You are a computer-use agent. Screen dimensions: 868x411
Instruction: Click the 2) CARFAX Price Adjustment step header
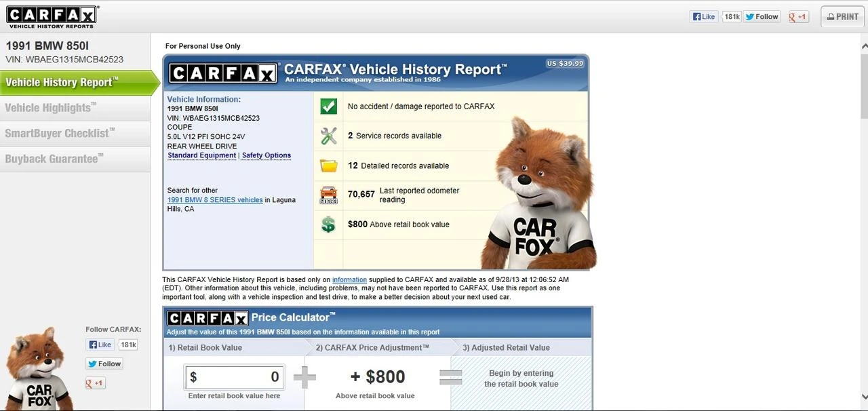(x=372, y=348)
